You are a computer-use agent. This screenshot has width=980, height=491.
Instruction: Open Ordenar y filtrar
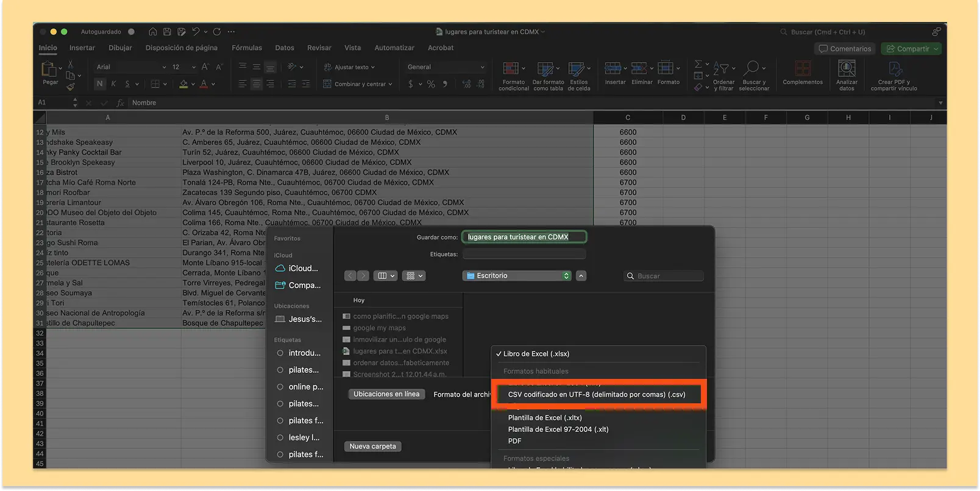point(723,76)
